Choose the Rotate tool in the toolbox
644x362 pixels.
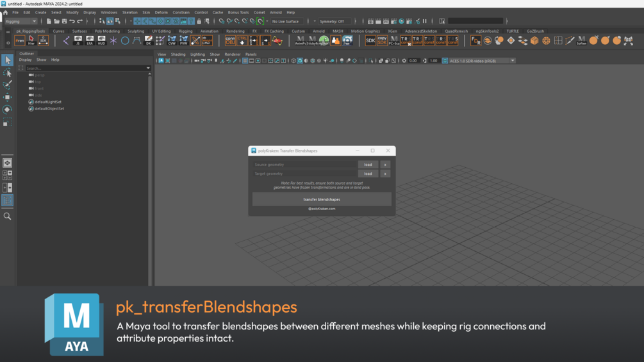pyautogui.click(x=8, y=110)
